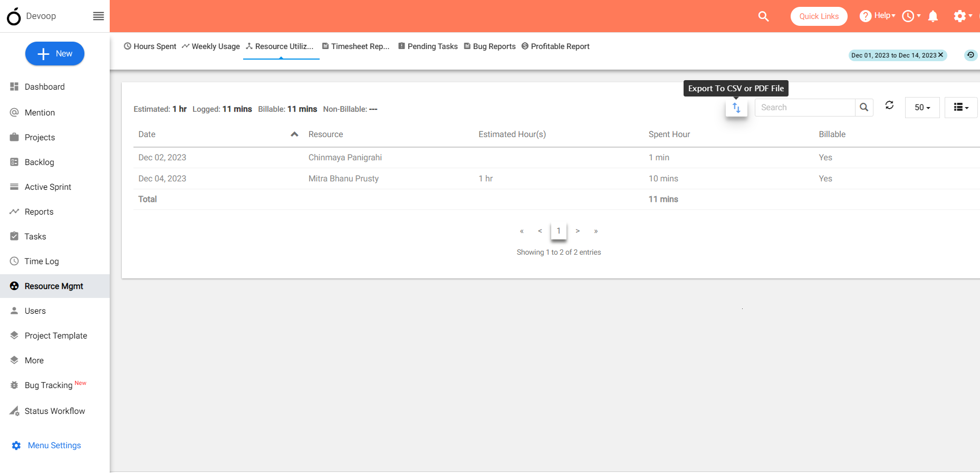Image resolution: width=980 pixels, height=473 pixels.
Task: Click the reset date filter icon
Action: [971, 55]
